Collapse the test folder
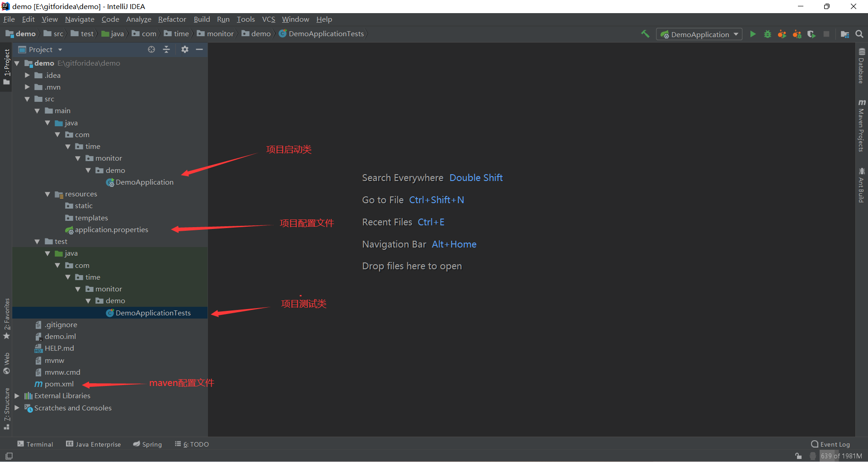 37,242
